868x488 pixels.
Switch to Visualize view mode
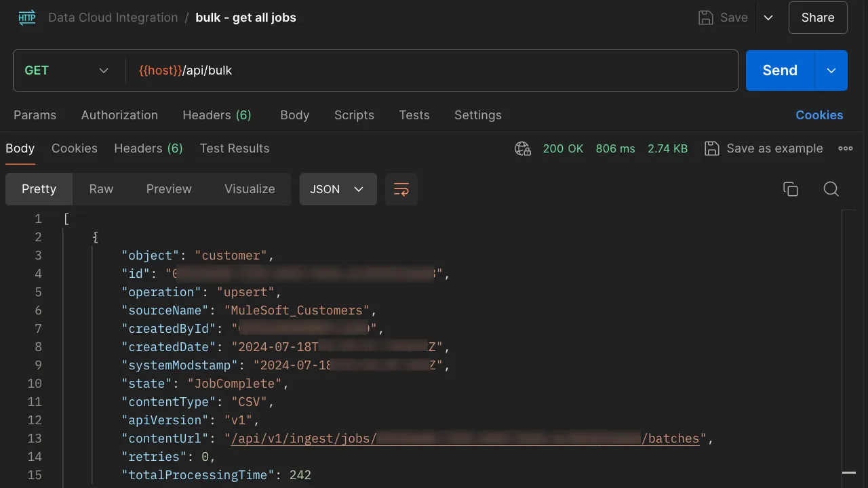[250, 189]
